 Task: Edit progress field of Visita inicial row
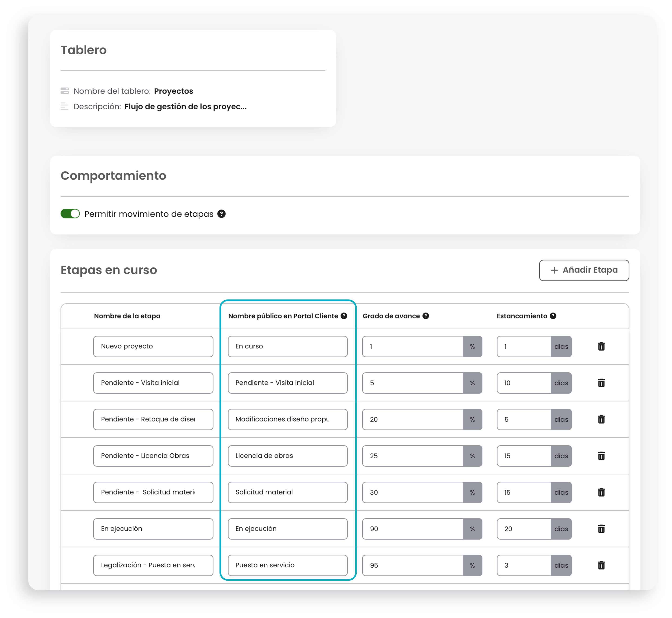point(413,383)
